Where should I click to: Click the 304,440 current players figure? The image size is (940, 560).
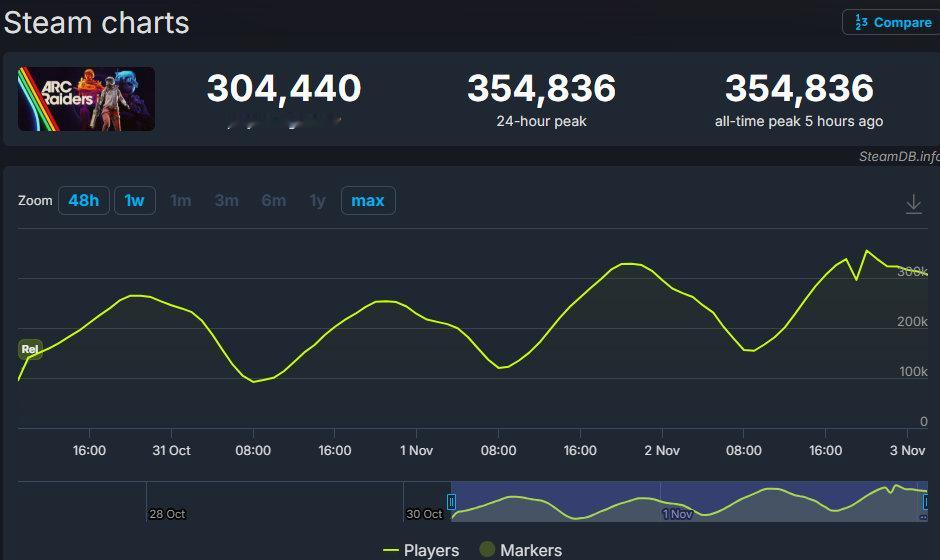(284, 88)
